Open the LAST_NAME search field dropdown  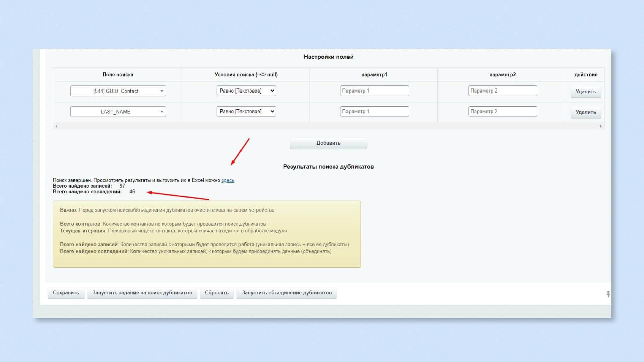click(118, 112)
